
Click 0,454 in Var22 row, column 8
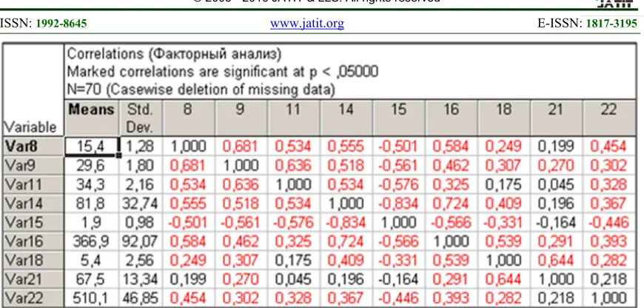pos(189,298)
